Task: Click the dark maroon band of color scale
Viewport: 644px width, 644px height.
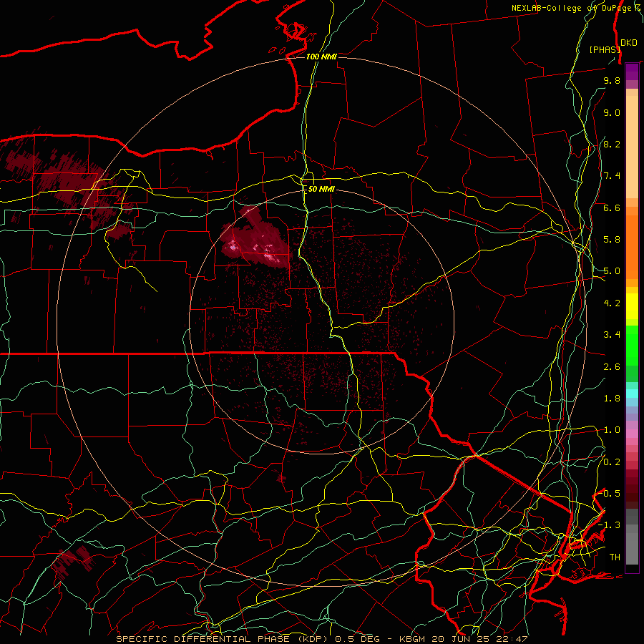Action: click(x=632, y=489)
